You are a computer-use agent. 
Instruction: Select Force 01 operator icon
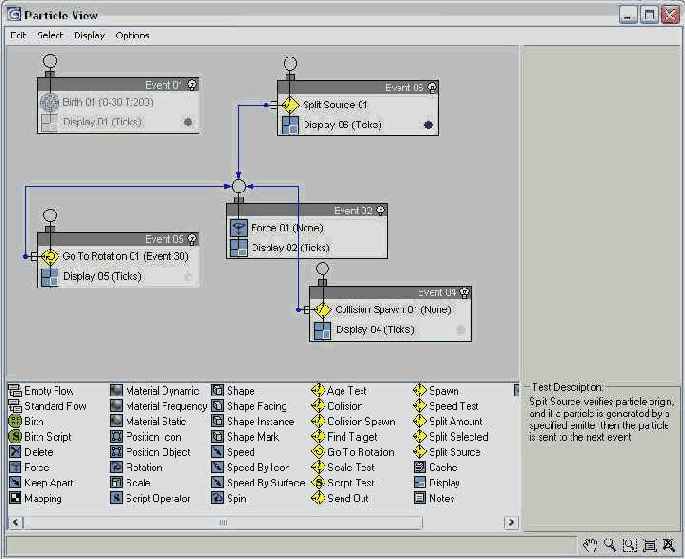[239, 228]
